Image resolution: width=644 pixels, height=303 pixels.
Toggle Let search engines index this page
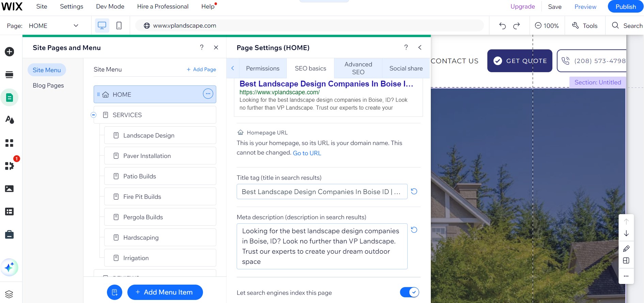409,292
